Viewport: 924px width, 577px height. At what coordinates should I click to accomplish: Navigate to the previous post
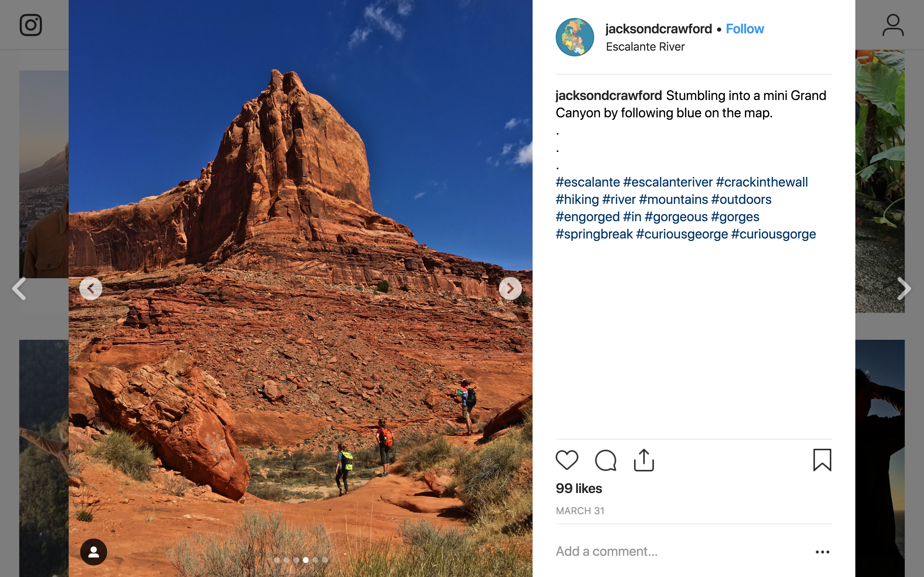[x=19, y=289]
